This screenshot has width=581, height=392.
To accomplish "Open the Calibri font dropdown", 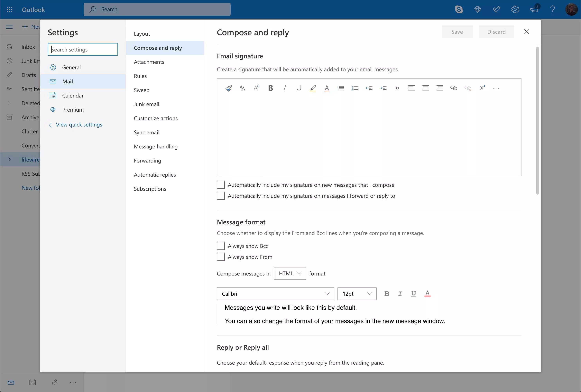I will (275, 294).
